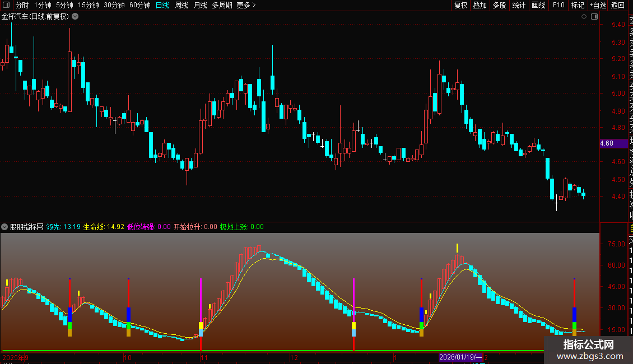Click the 领先: 13.19 value

[x=63, y=227]
